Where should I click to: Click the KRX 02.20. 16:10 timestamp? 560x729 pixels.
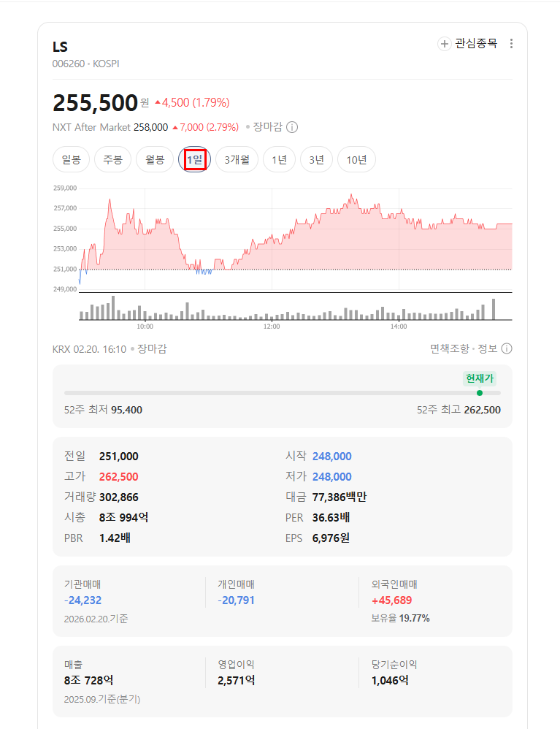click(89, 349)
